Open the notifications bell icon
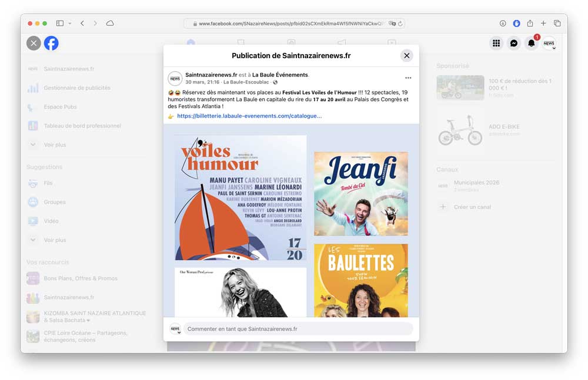This screenshot has width=588, height=380. 532,43
